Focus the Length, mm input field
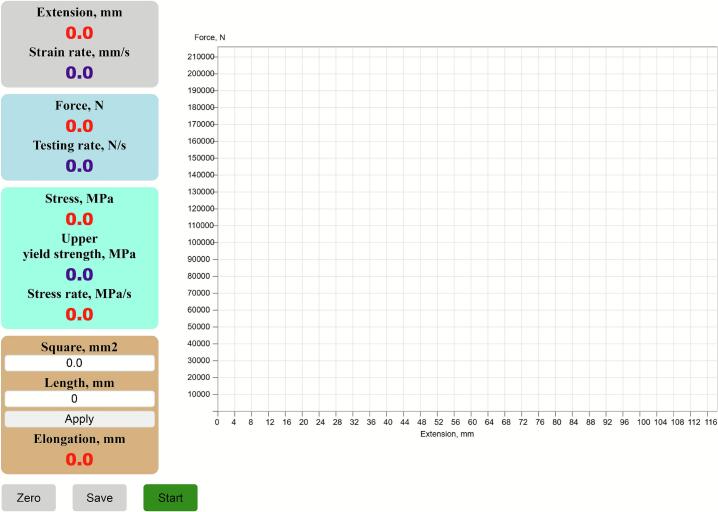The height and width of the screenshot is (512, 718). 80,399
